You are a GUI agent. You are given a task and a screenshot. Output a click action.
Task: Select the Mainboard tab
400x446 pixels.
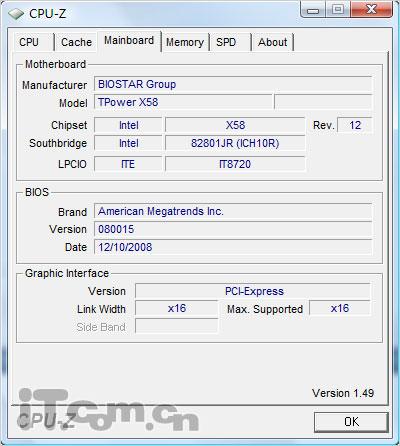[x=129, y=41]
